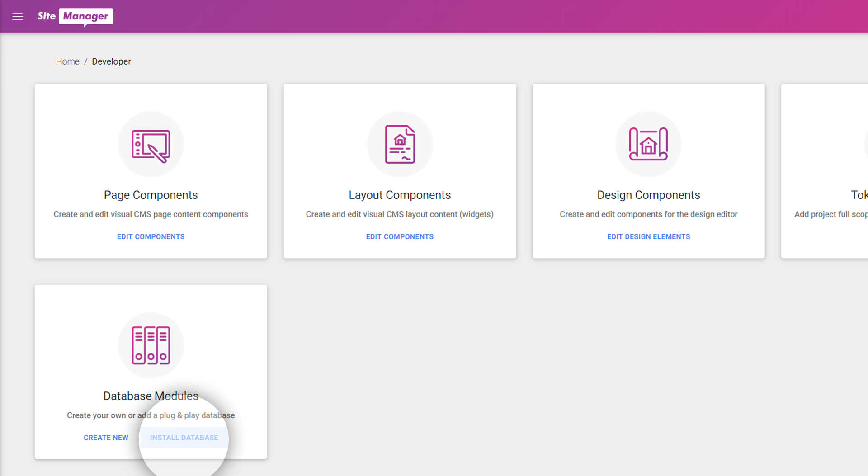Open the hamburger navigation menu
Image resolution: width=868 pixels, height=476 pixels.
18,16
